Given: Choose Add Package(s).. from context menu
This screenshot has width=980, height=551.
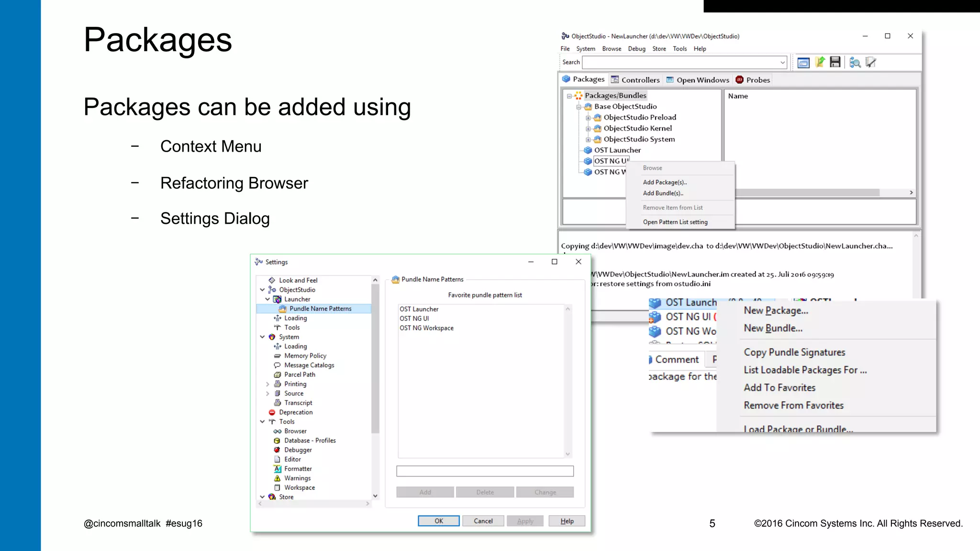Looking at the screenshot, I should tap(665, 182).
